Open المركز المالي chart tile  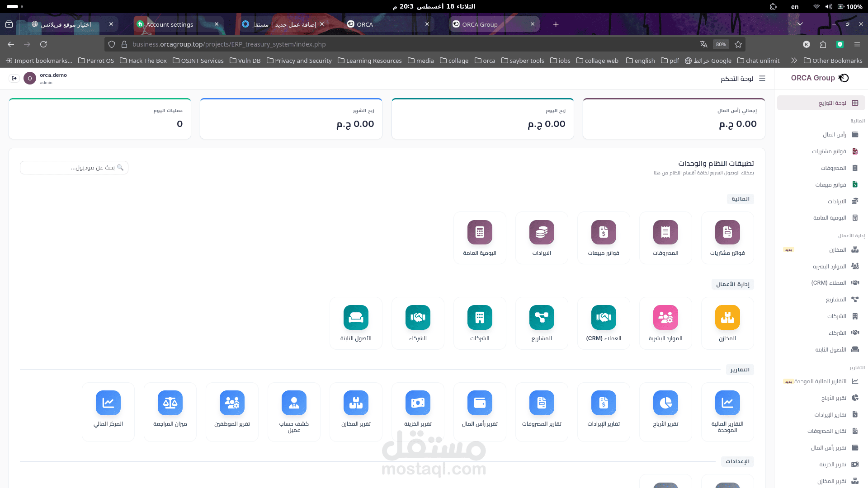[108, 412]
